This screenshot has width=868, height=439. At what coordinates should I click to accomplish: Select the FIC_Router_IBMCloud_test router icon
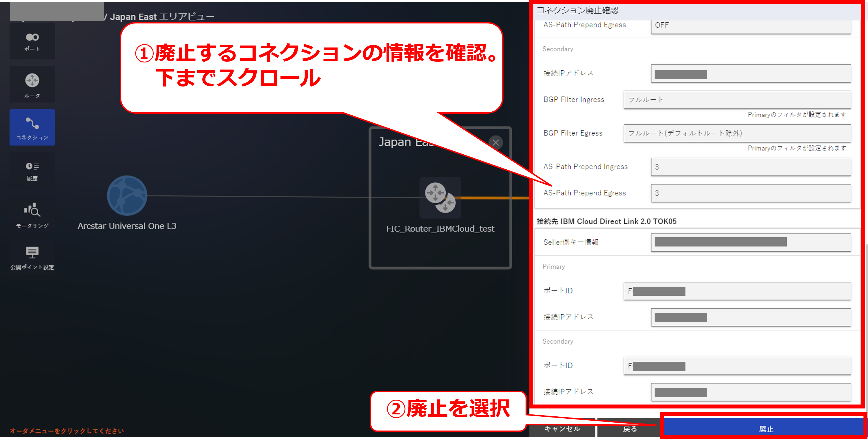pyautogui.click(x=440, y=198)
